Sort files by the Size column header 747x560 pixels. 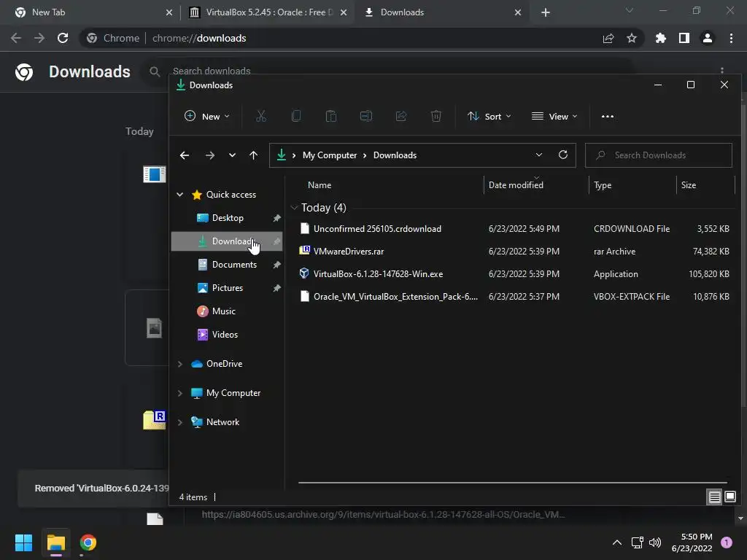[689, 184]
